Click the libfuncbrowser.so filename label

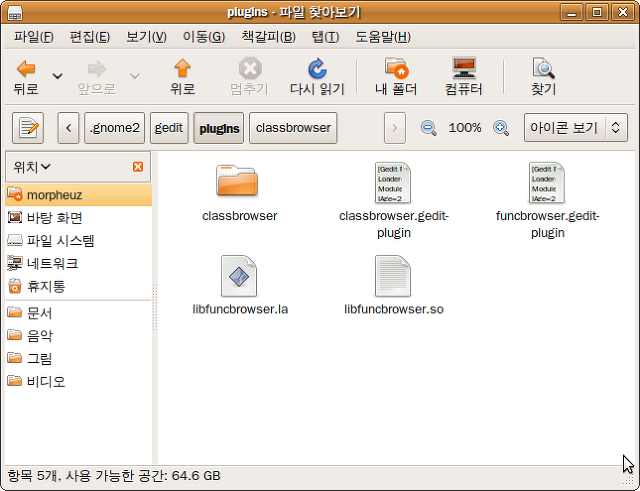[x=394, y=309]
